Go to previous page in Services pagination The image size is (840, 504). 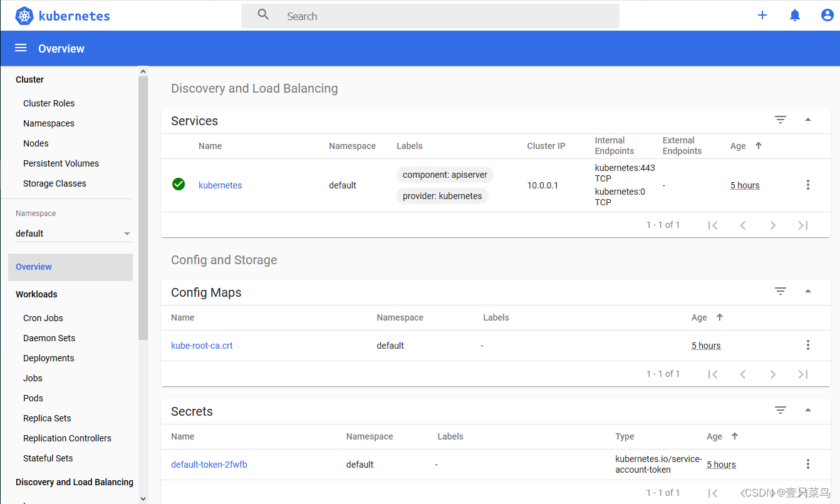tap(743, 225)
